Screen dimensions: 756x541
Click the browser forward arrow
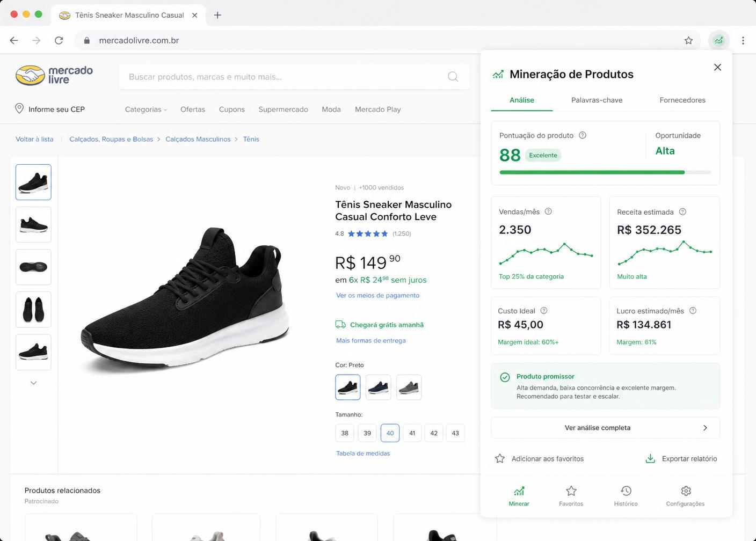pyautogui.click(x=37, y=40)
